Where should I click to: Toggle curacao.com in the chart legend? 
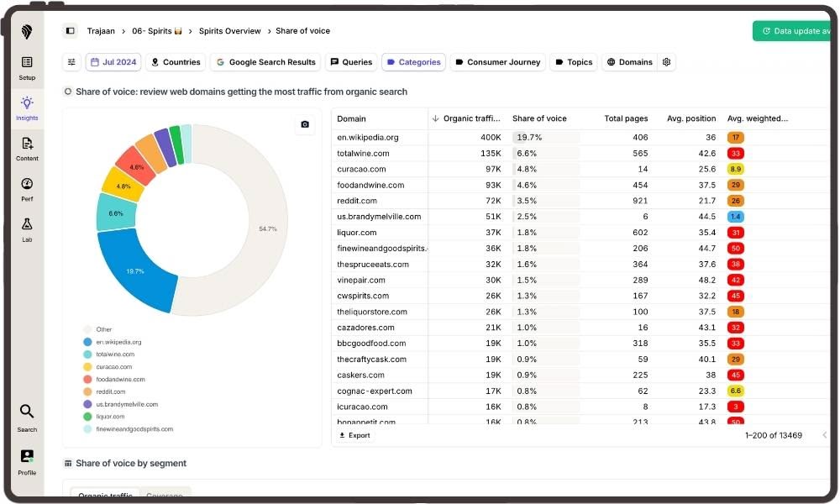pyautogui.click(x=108, y=367)
